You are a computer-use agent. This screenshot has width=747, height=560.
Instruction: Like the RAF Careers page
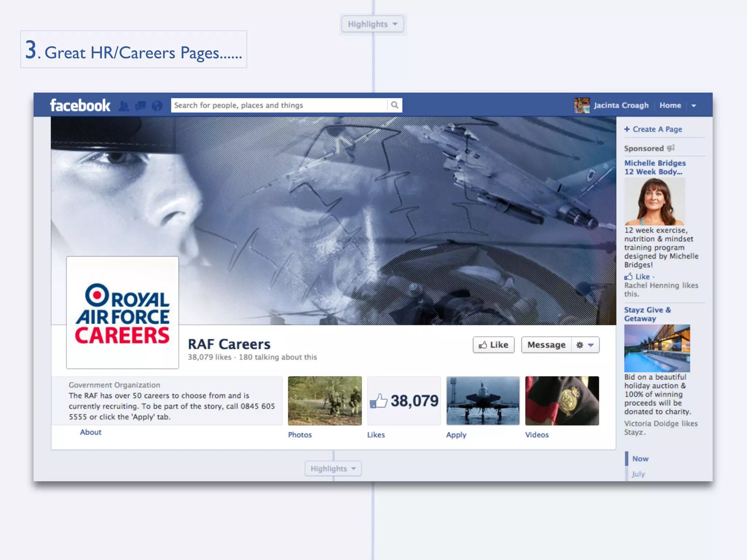pos(494,345)
